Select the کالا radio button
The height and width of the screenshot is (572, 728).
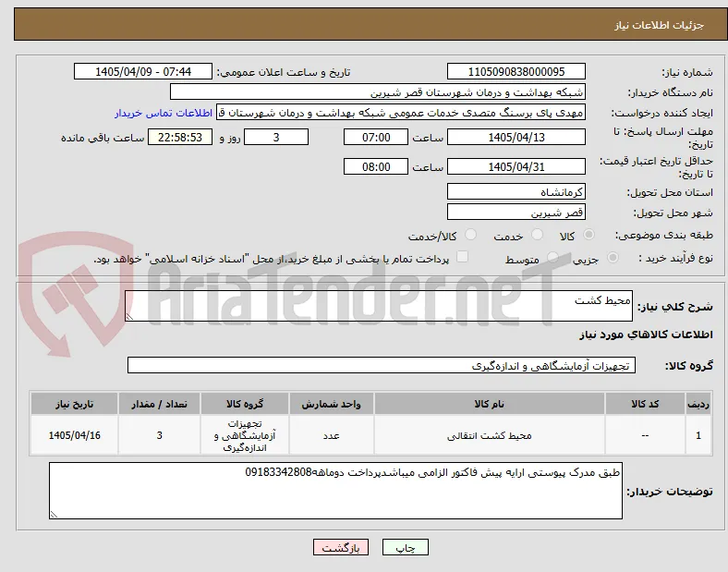[588, 235]
